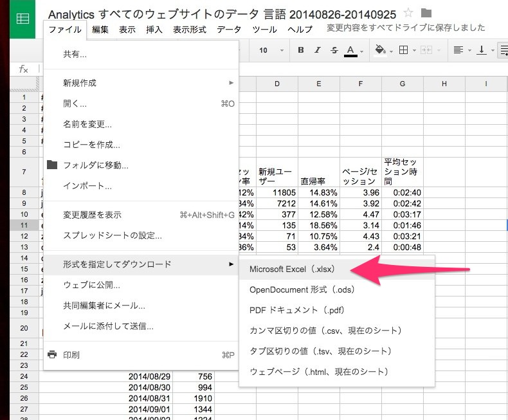The height and width of the screenshot is (420, 508).
Task: Expand the vertical align dropdown arrow
Action: [493, 51]
